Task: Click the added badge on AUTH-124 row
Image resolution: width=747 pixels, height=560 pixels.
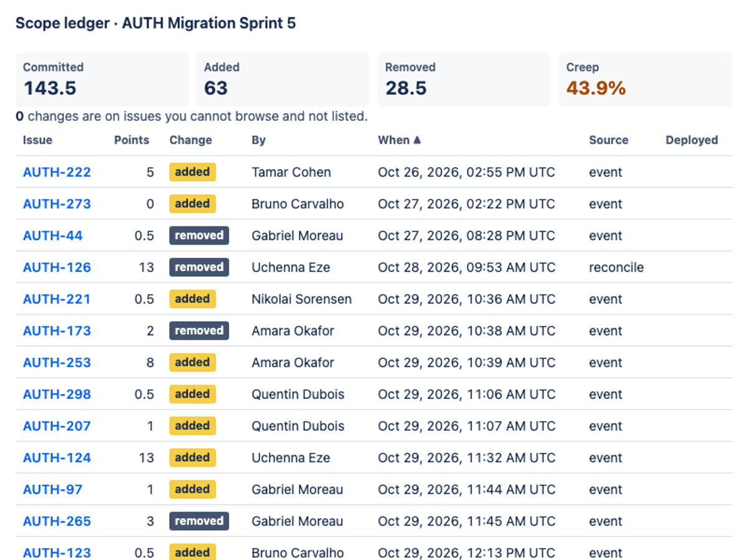Action: (192, 457)
